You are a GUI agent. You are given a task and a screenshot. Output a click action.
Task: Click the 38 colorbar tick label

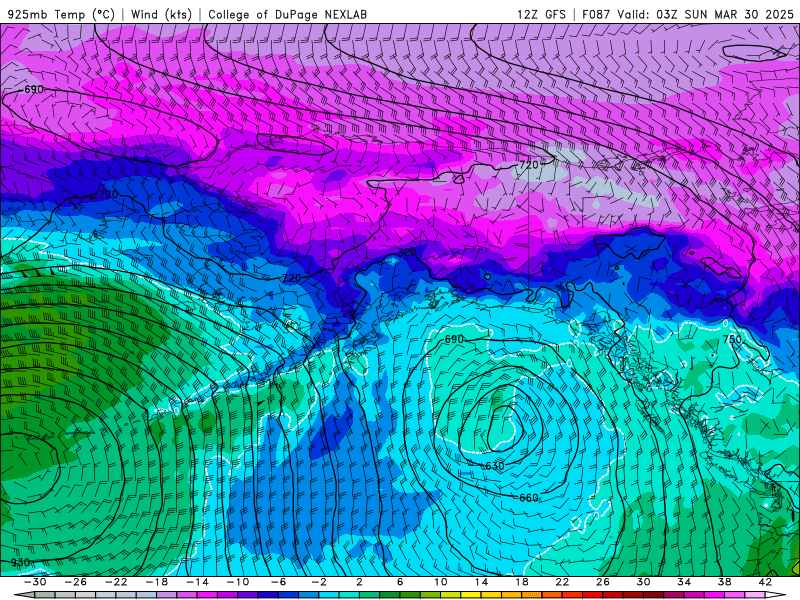(x=724, y=582)
